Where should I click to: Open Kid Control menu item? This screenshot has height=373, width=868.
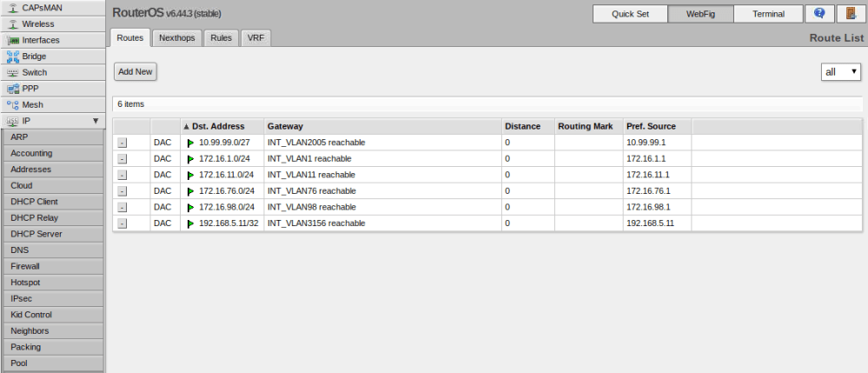[52, 314]
